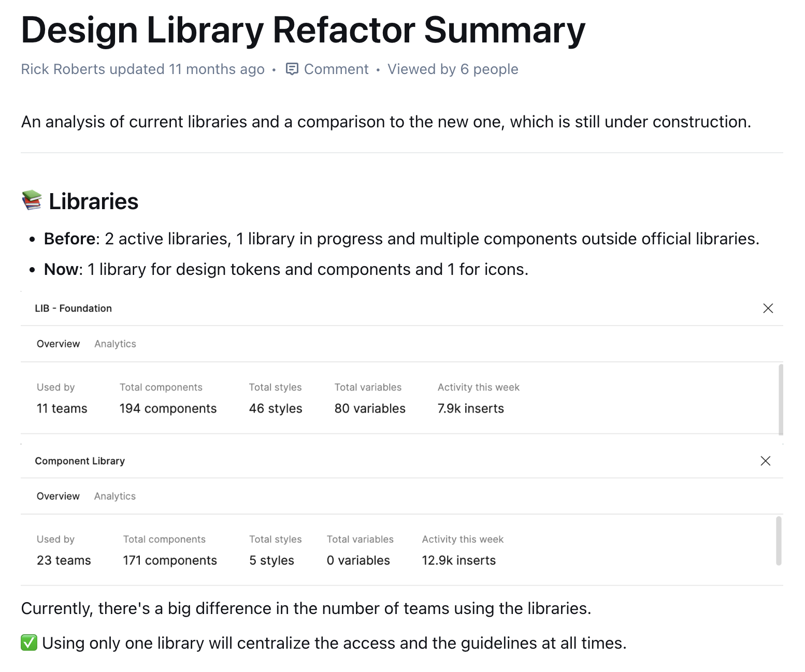Switch to the Analytics tab on LIB - Foundation

click(115, 343)
